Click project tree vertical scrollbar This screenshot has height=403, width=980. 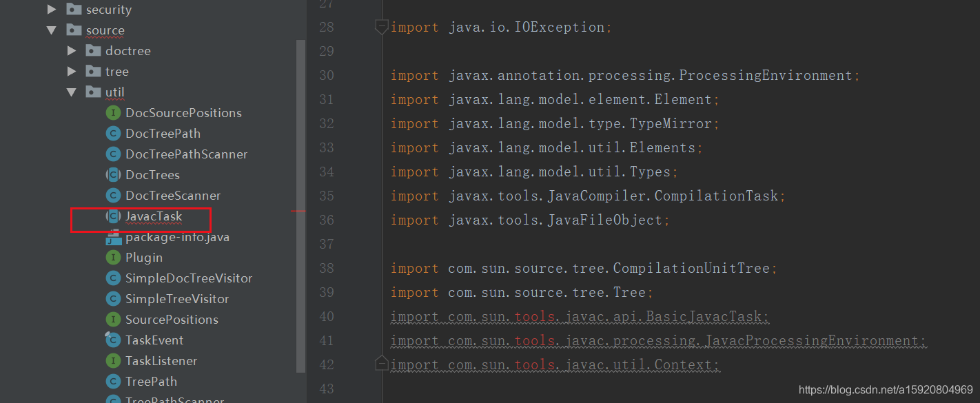(x=300, y=205)
